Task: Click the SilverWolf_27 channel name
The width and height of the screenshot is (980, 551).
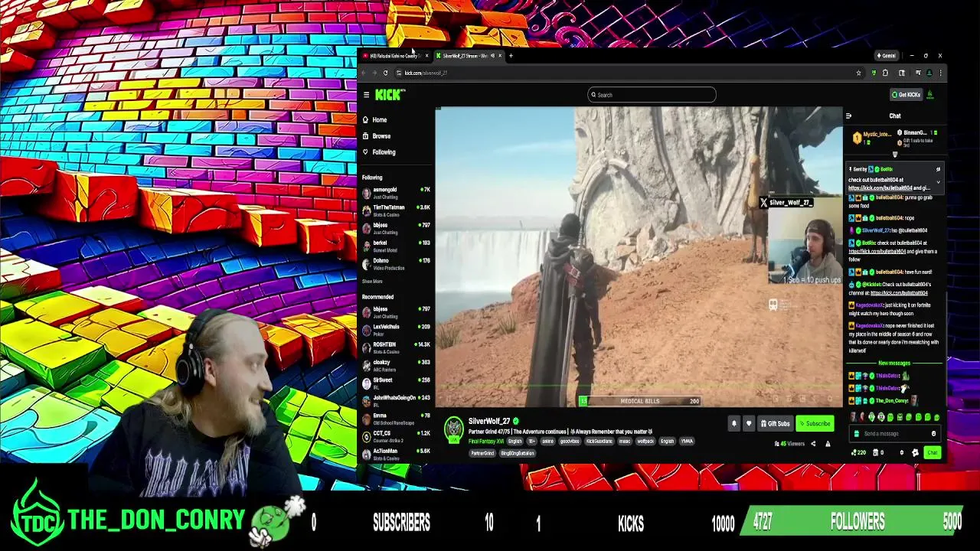Action: 489,421
